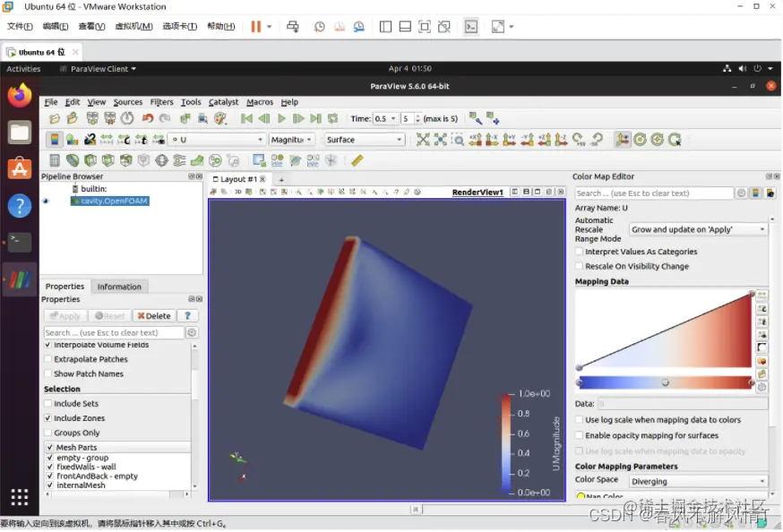The width and height of the screenshot is (783, 532).
Task: Enable the Groups Only checkbox
Action: click(x=48, y=433)
